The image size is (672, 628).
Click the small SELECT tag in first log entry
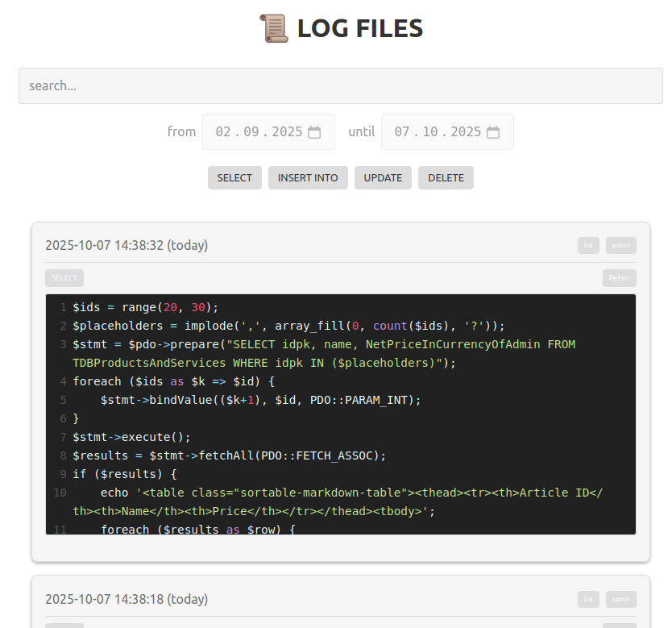(x=64, y=278)
